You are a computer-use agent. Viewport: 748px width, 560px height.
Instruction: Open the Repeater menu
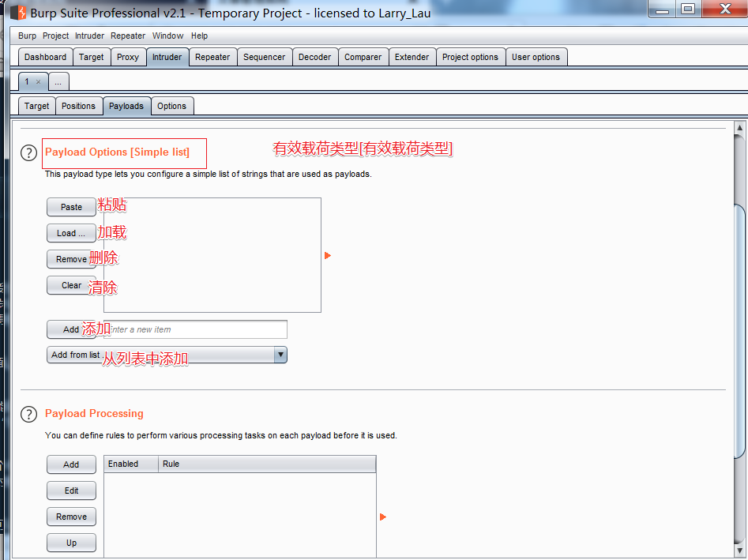coord(128,36)
